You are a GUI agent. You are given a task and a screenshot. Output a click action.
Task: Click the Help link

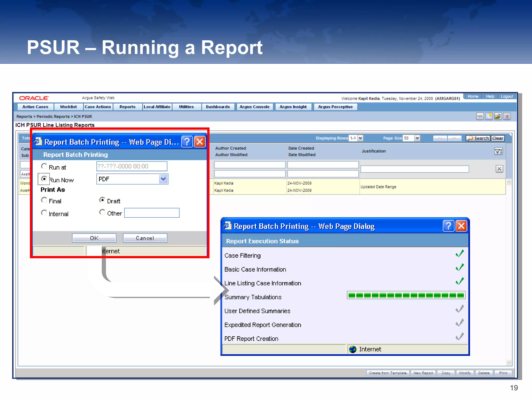[x=490, y=96]
